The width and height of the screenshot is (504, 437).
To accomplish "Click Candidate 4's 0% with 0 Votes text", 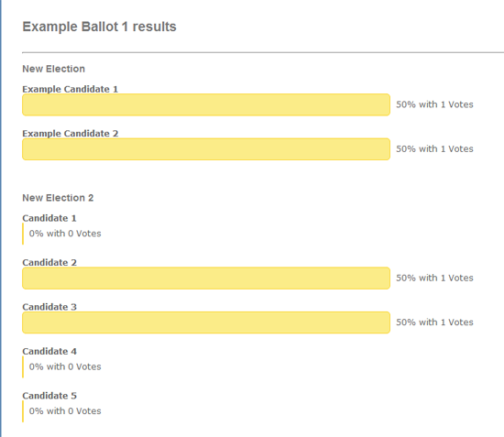I will (x=65, y=366).
